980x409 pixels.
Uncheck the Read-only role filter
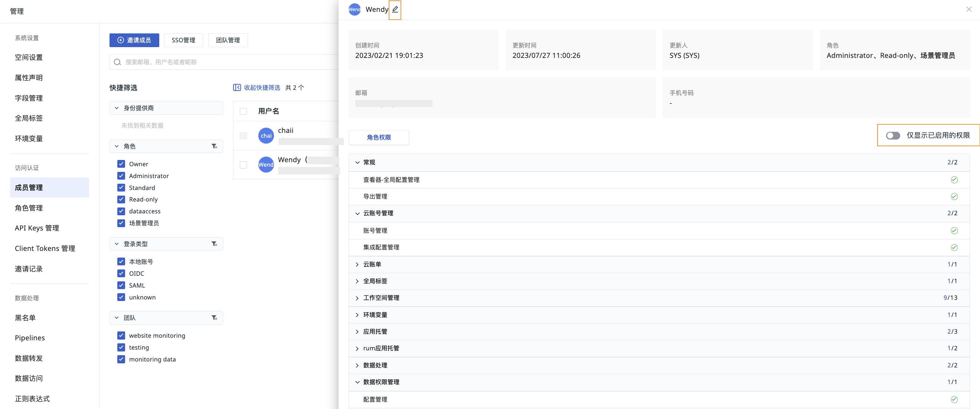(121, 199)
